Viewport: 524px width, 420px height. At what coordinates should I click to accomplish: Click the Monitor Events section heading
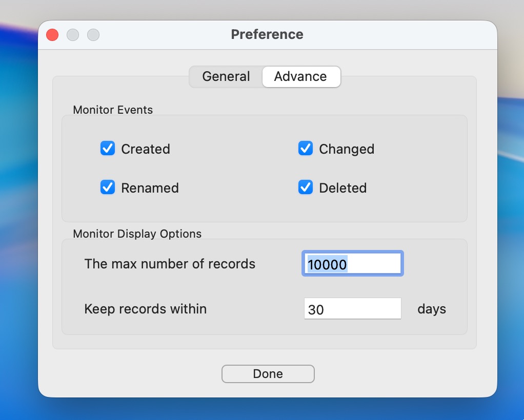(x=113, y=110)
